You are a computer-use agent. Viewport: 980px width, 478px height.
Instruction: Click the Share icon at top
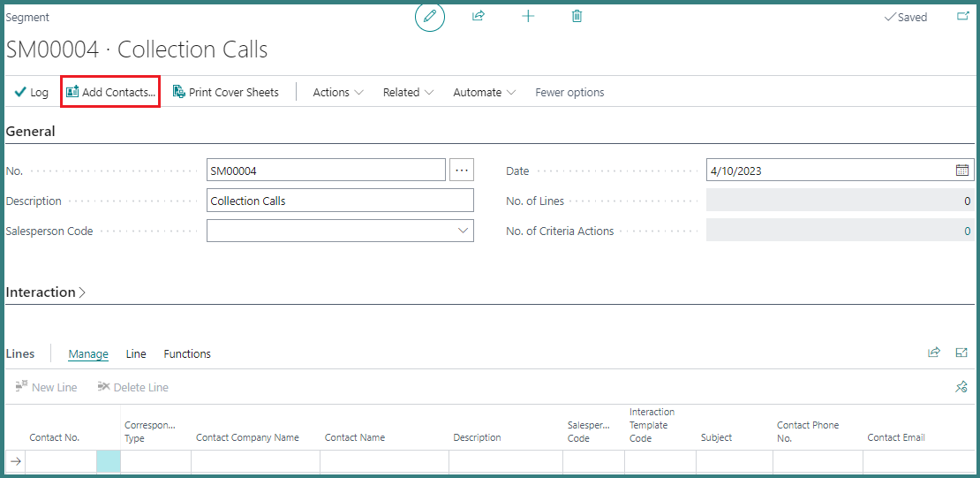point(479,16)
